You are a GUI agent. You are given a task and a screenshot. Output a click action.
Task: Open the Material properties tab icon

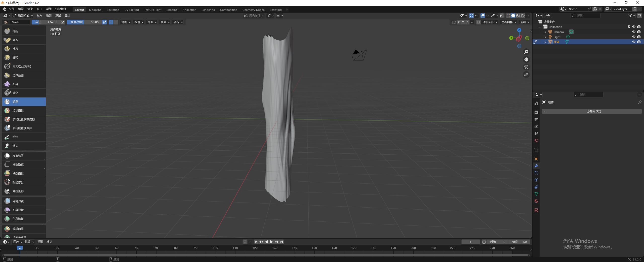[536, 201]
